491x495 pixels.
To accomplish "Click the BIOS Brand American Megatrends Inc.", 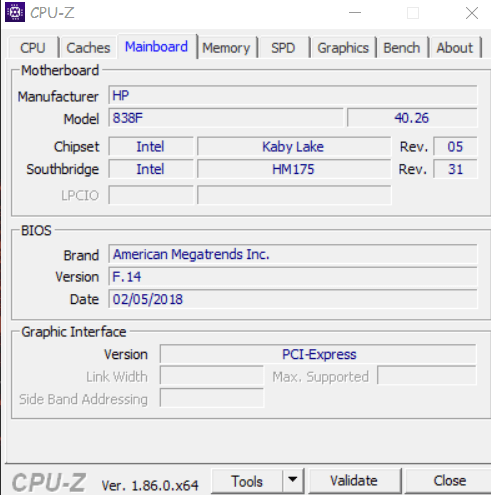I will (x=293, y=254).
